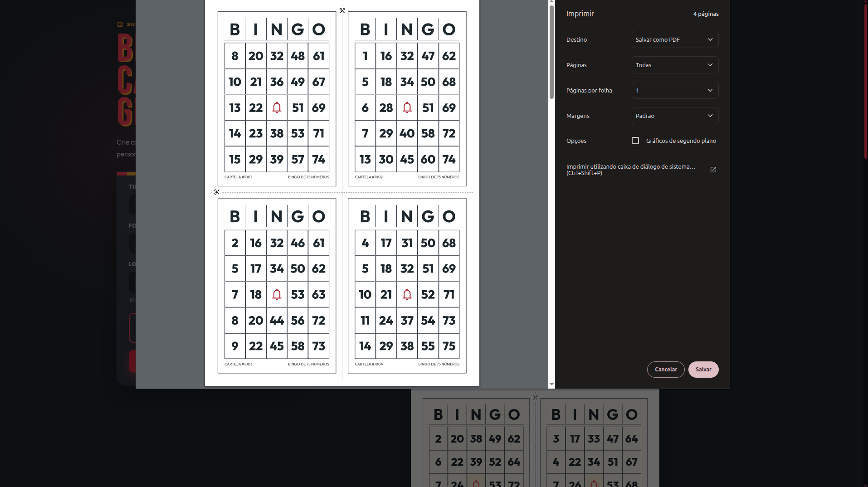Click the scissors icon on the horizontal cut line
The width and height of the screenshot is (868, 487).
[217, 192]
